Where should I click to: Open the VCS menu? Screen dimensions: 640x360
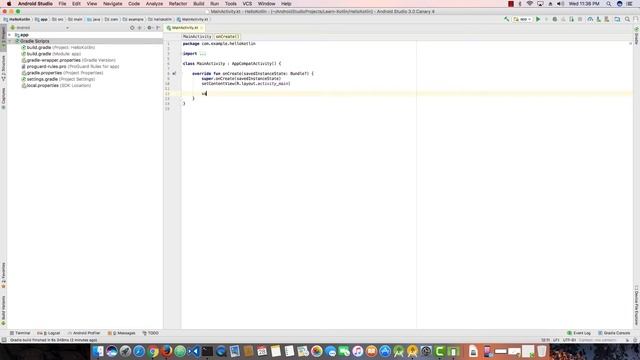[x=247, y=4]
